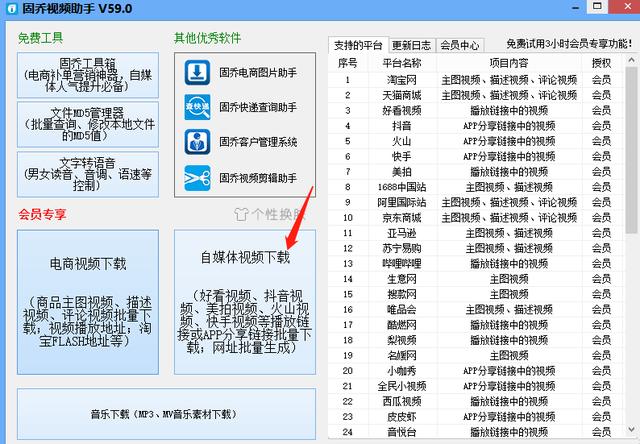Click 会员 cell in 淘宝网 row
Screen dimensions: 640x444
602,80
